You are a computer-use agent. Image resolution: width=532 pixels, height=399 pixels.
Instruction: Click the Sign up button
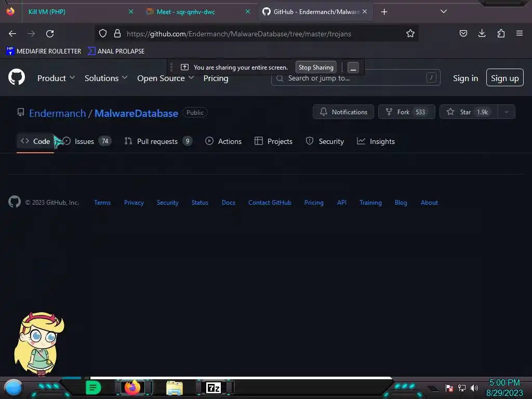(x=505, y=78)
